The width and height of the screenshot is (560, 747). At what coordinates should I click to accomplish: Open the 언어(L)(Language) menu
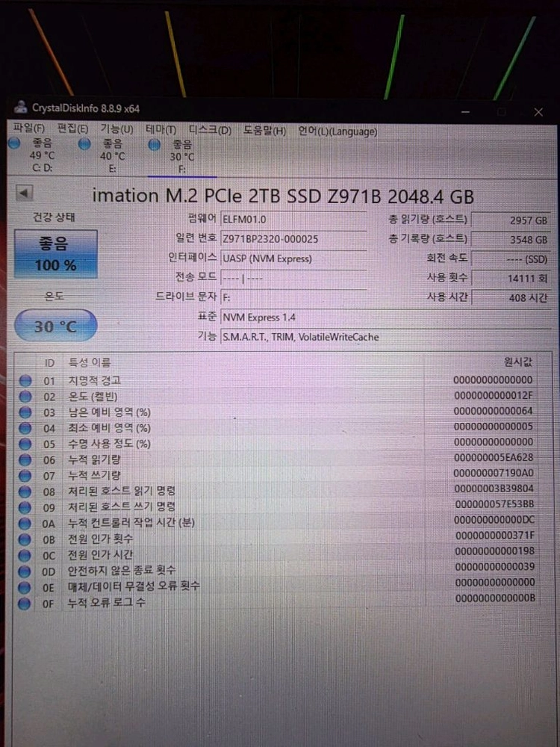click(x=337, y=131)
